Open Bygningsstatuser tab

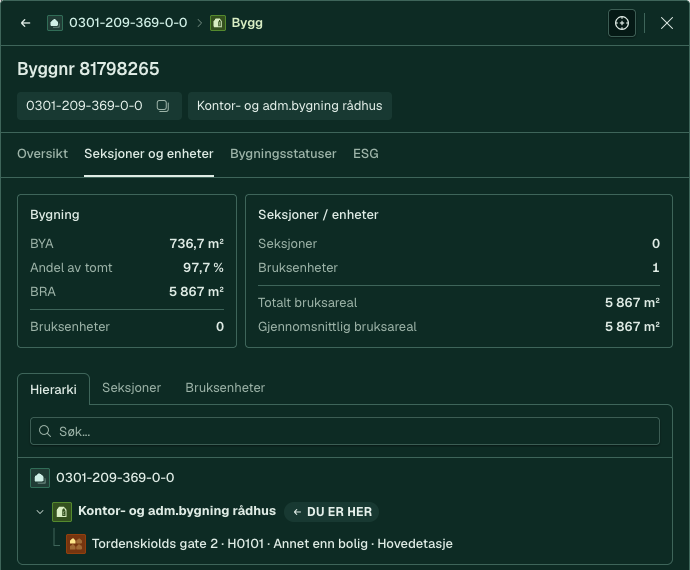click(283, 154)
